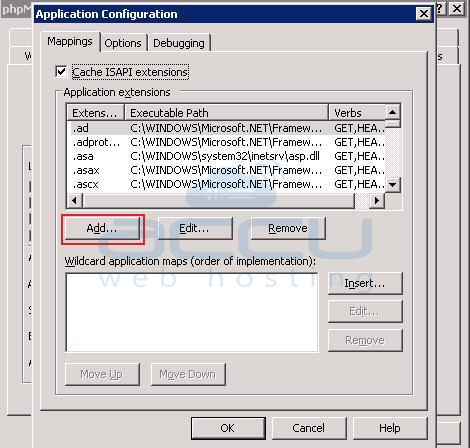Click right arrow of horizontal scrollbar
Image resolution: width=470 pixels, height=448 pixels.
point(377,201)
